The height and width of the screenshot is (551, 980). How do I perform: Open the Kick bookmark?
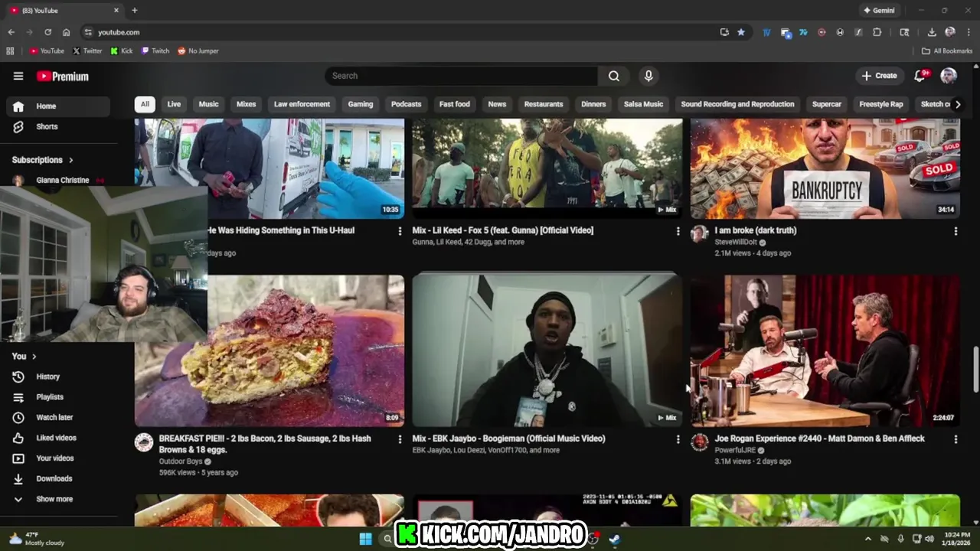[122, 51]
